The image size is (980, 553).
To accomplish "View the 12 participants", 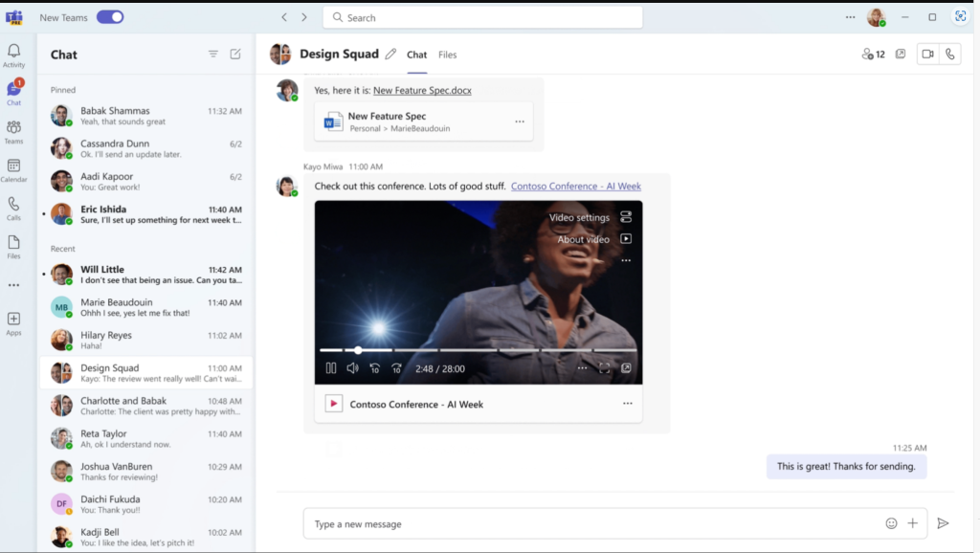I will (873, 55).
